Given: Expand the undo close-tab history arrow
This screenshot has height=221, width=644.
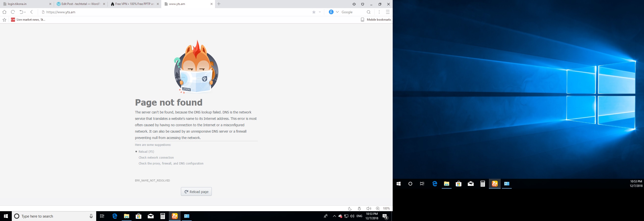Looking at the screenshot, I should (25, 12).
